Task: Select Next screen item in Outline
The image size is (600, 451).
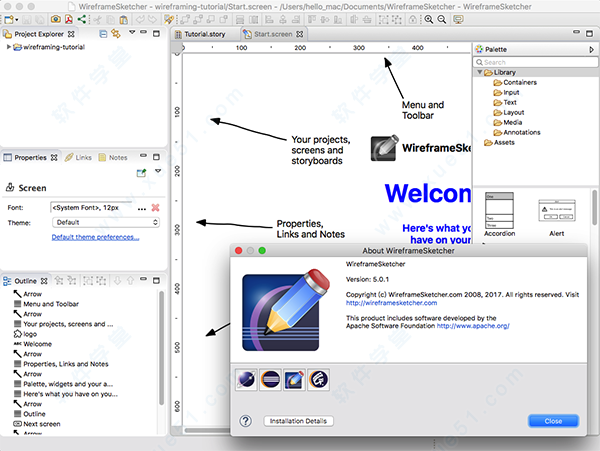Action: click(42, 424)
